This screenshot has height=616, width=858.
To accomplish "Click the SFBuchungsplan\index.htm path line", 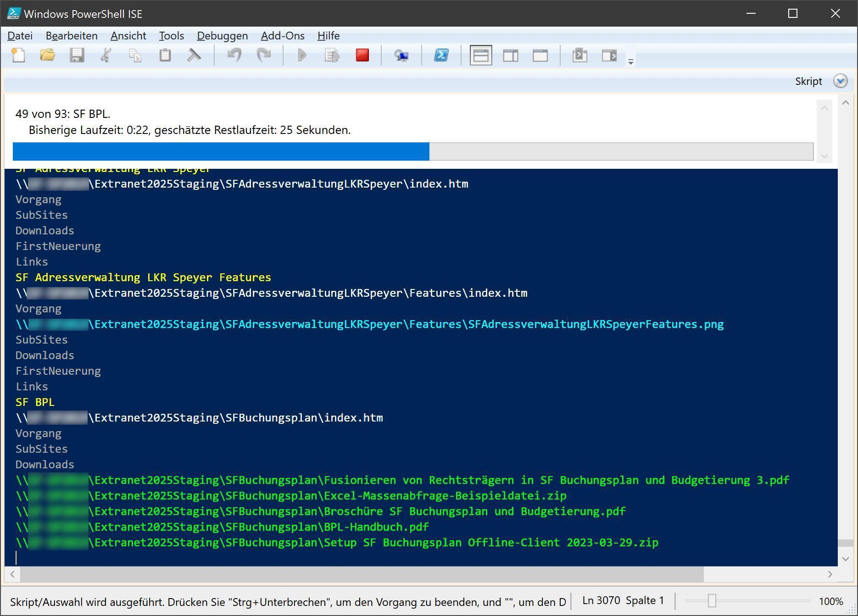I will click(x=199, y=418).
